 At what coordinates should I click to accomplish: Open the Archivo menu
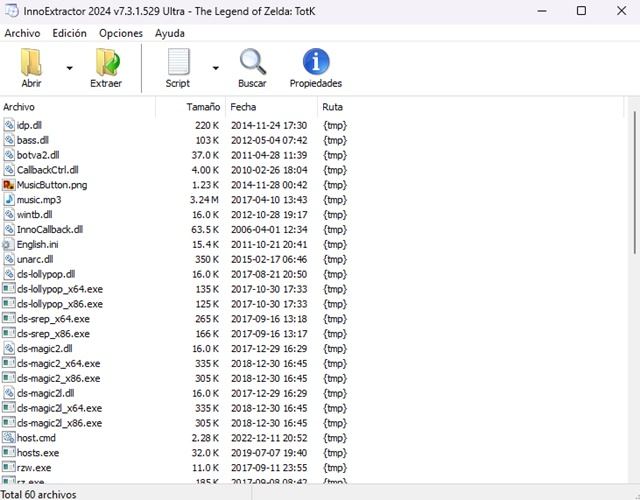click(x=22, y=33)
